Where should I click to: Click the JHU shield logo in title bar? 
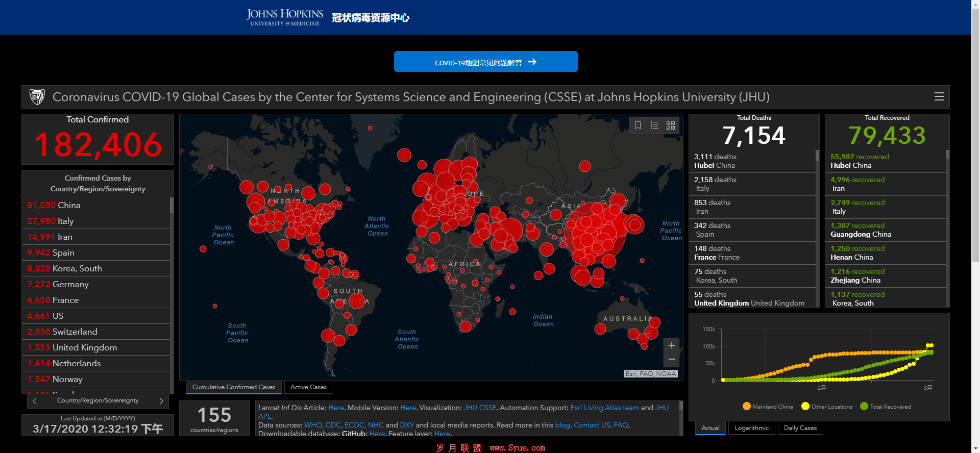(x=37, y=97)
